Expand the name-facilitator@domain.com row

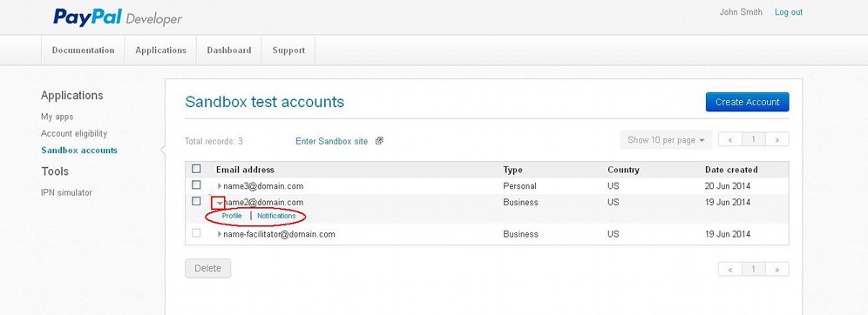point(220,234)
